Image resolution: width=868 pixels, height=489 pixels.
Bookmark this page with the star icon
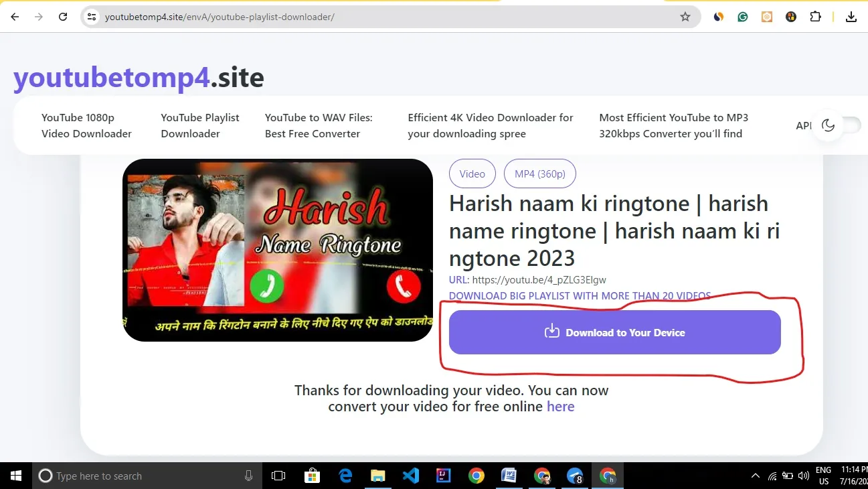(685, 17)
